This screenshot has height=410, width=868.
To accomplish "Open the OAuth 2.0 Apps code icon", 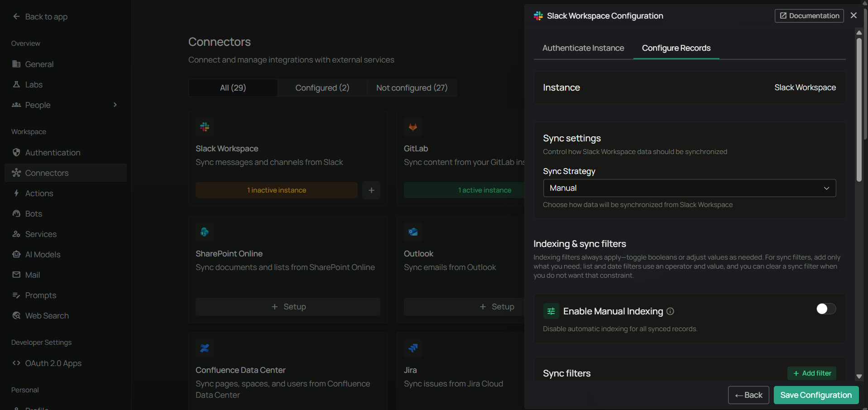I will 16,363.
